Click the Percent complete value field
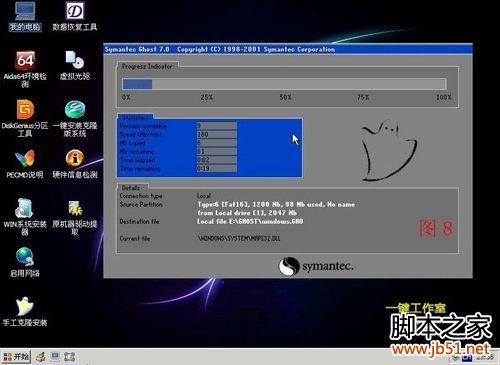Viewport: 500px width, 365px height. point(217,126)
